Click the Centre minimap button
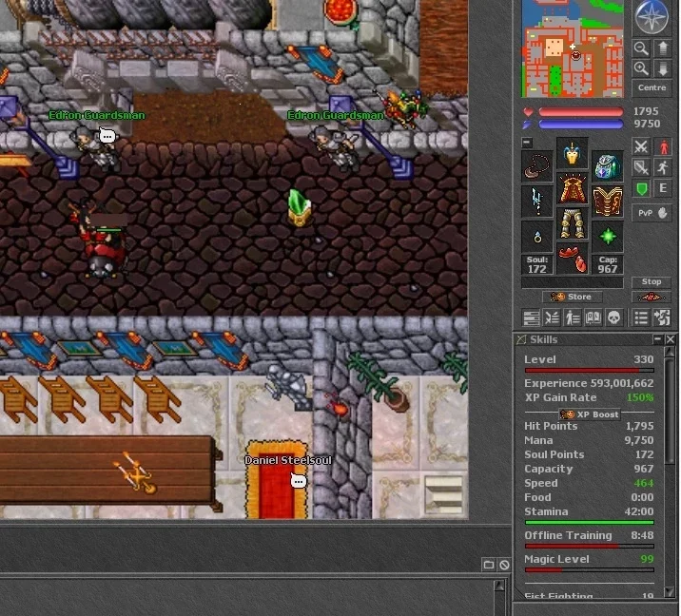The height and width of the screenshot is (616, 681). click(652, 87)
